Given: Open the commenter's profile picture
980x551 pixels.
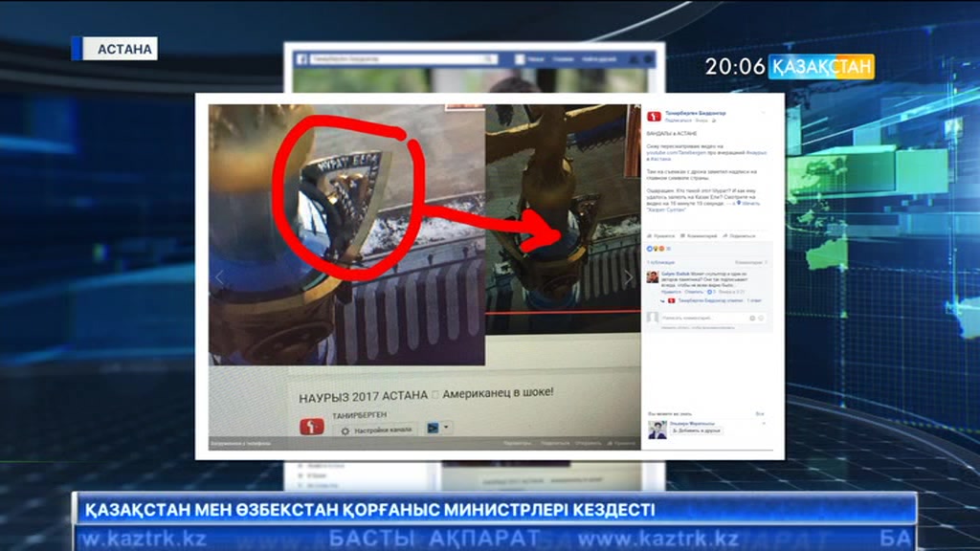Looking at the screenshot, I should coord(653,276).
